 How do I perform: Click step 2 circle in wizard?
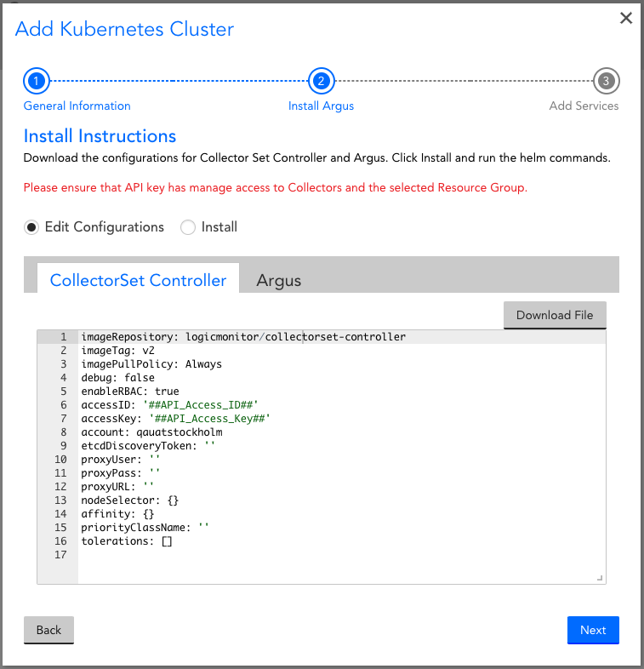[321, 81]
